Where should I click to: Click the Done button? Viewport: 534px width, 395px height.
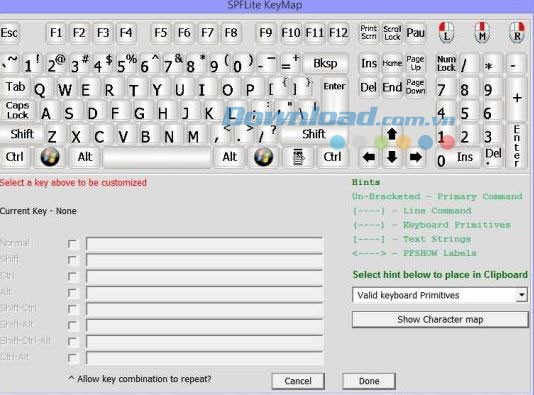click(369, 381)
